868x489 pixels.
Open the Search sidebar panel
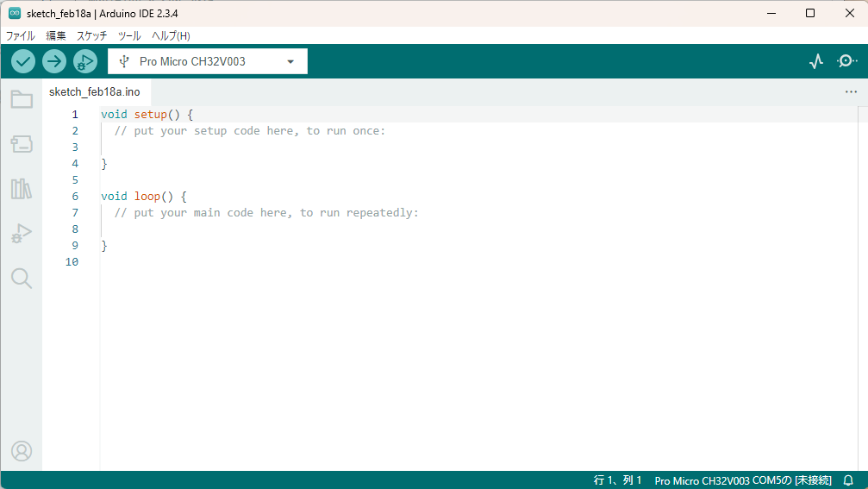22,278
